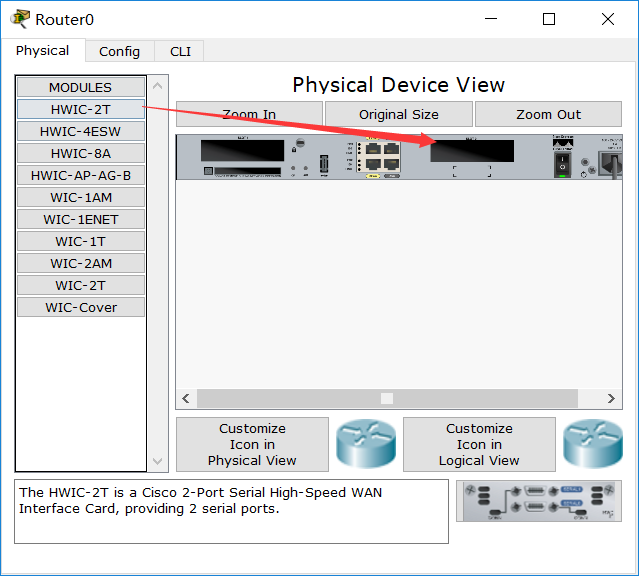Maximize the Router0 window
Screen dimensions: 639x576
click(x=549, y=19)
